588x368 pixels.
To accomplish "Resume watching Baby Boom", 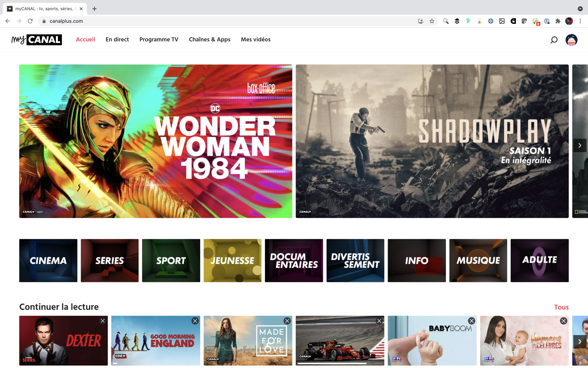I will click(432, 341).
